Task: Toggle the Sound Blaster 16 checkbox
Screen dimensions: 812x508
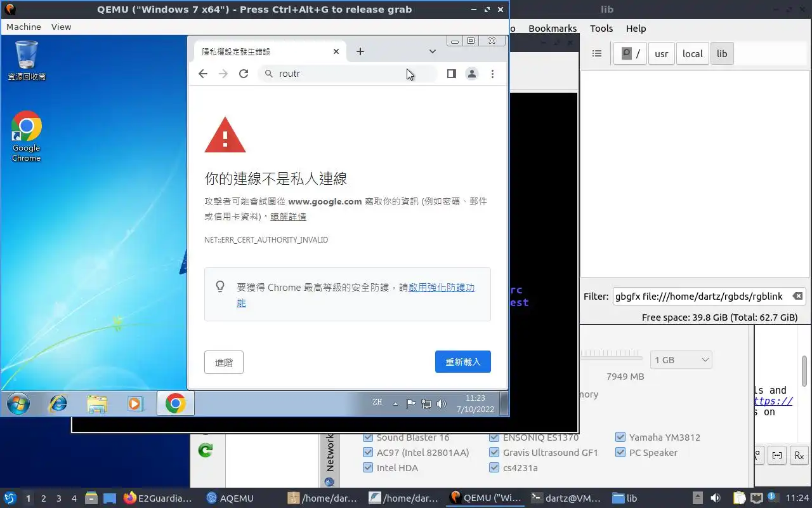Action: point(368,438)
